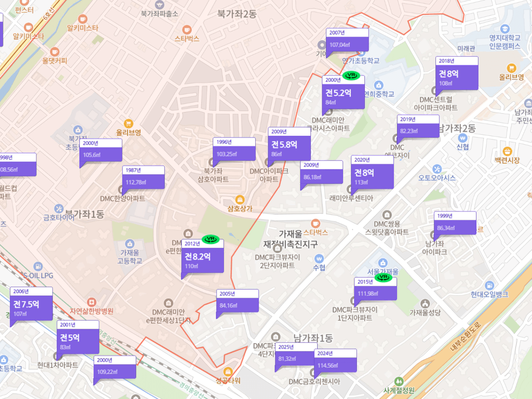Select the 삼호상가 shopping icon

click(x=240, y=199)
